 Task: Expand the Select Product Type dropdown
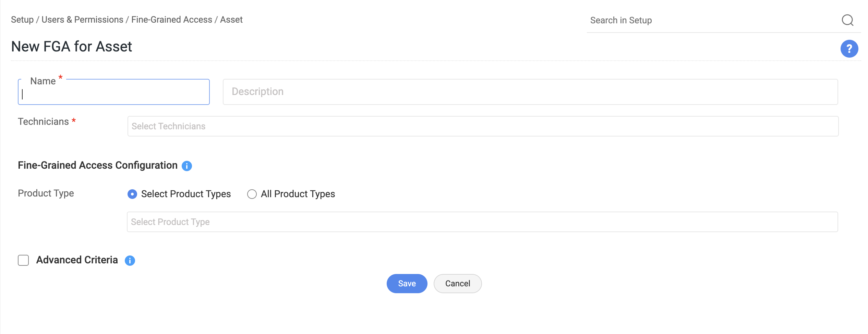(x=482, y=222)
